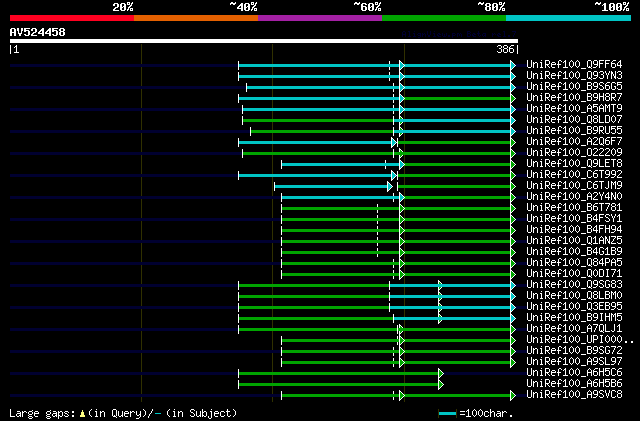The image size is (640, 421).
Task: Select hit label UniRef100_Q3EB95
Action: coord(574,307)
